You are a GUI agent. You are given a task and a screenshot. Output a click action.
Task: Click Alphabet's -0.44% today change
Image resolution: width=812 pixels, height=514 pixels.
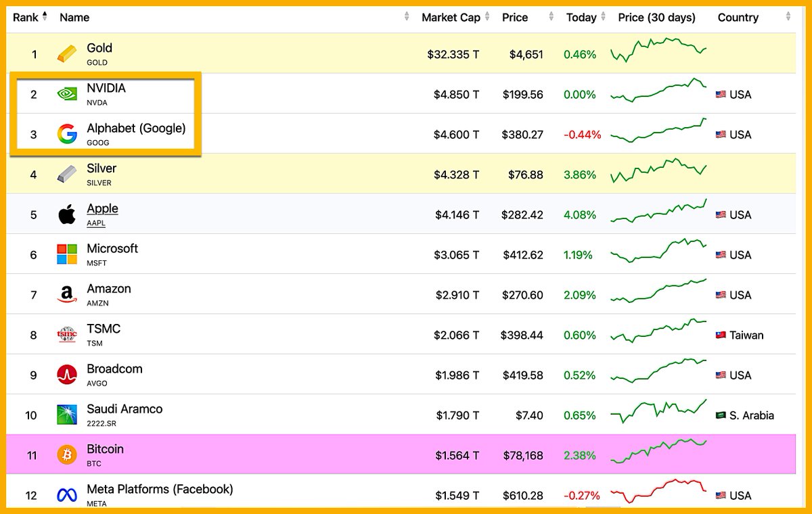coord(582,135)
